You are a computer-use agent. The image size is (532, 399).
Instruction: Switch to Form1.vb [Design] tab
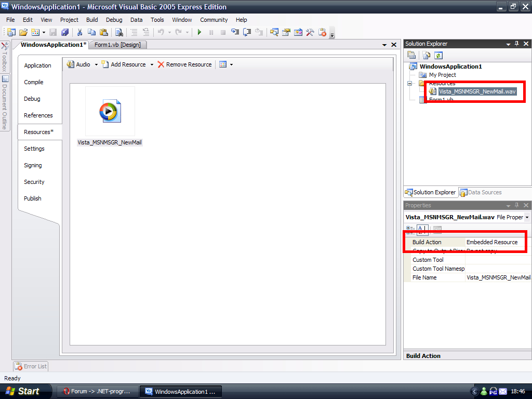(x=117, y=45)
